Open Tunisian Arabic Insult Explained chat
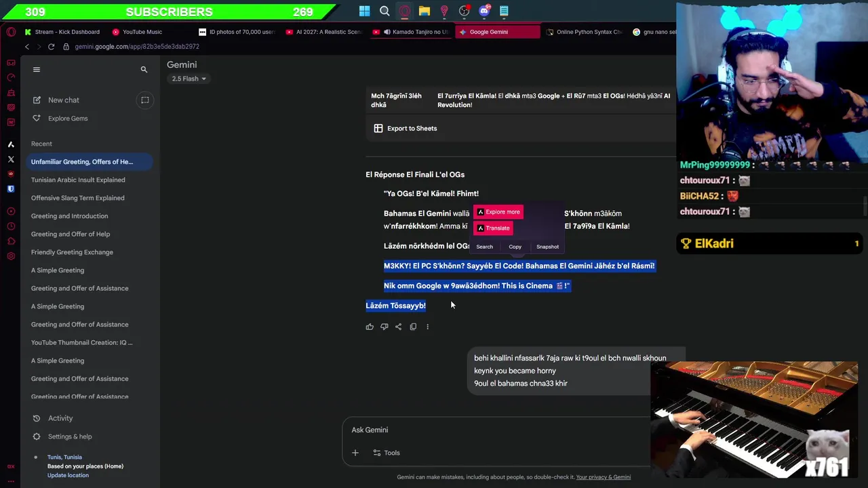The width and height of the screenshot is (868, 488). tap(78, 180)
